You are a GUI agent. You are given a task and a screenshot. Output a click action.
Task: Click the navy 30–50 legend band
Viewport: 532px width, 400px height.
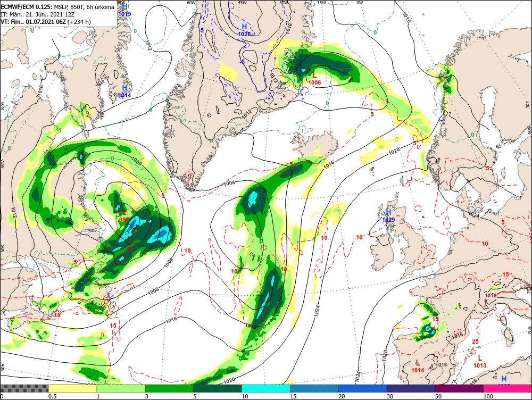pos(411,388)
